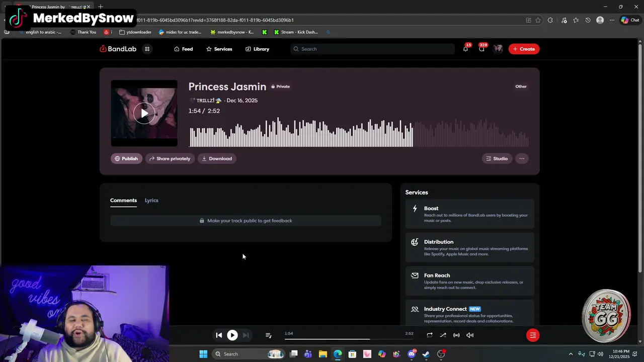Viewport: 644px width, 362px height.
Task: Toggle shuffle in the player
Action: [x=443, y=335]
